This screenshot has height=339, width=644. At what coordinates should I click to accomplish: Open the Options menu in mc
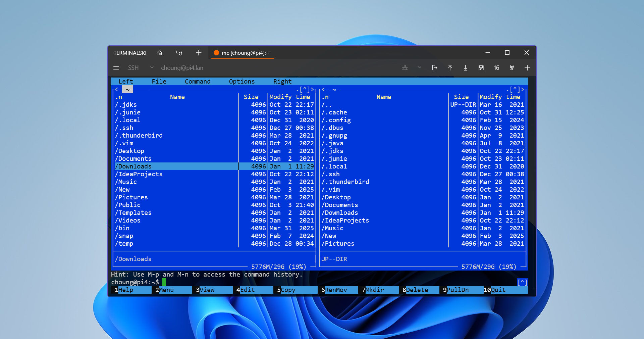click(x=241, y=82)
